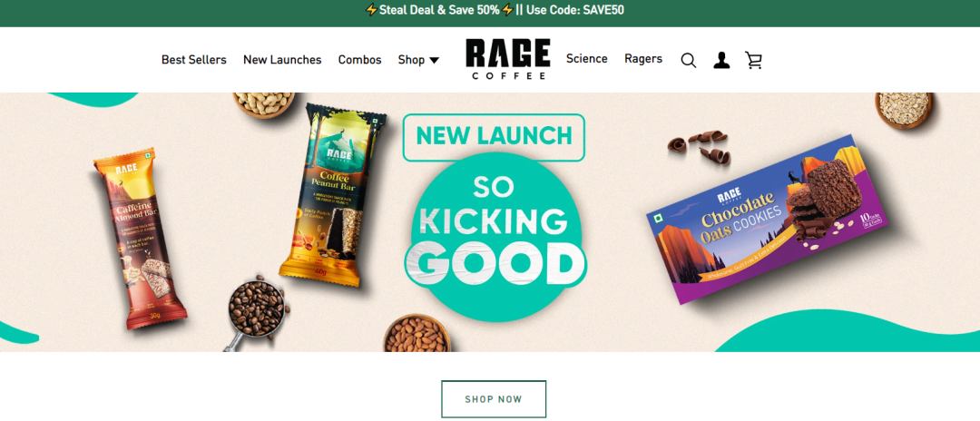The height and width of the screenshot is (421, 980).
Task: Open the Science link
Action: (587, 59)
